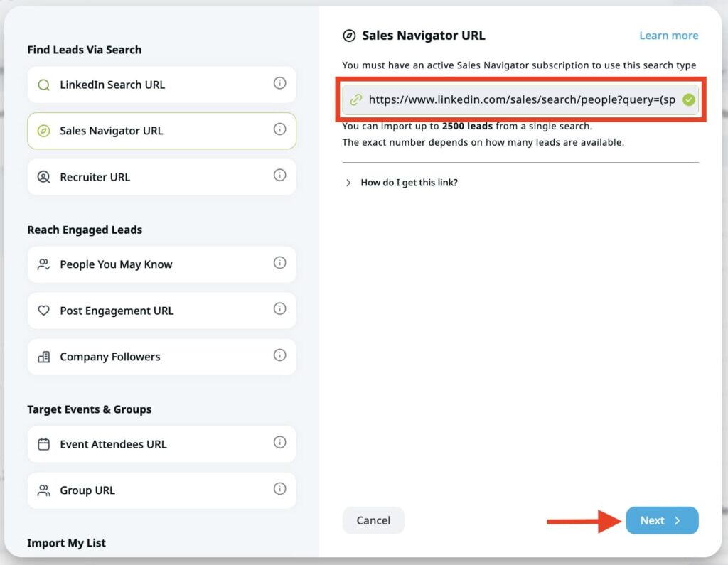Click the Reach Engaged Leads heading
This screenshot has width=728, height=565.
pos(85,230)
